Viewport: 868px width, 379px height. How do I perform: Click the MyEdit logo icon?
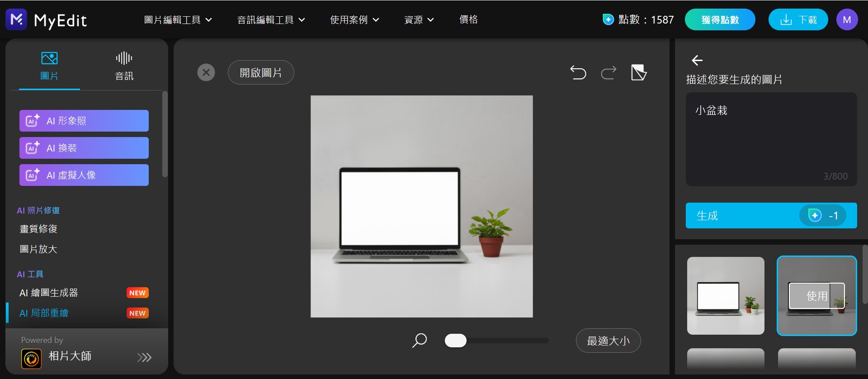16,19
